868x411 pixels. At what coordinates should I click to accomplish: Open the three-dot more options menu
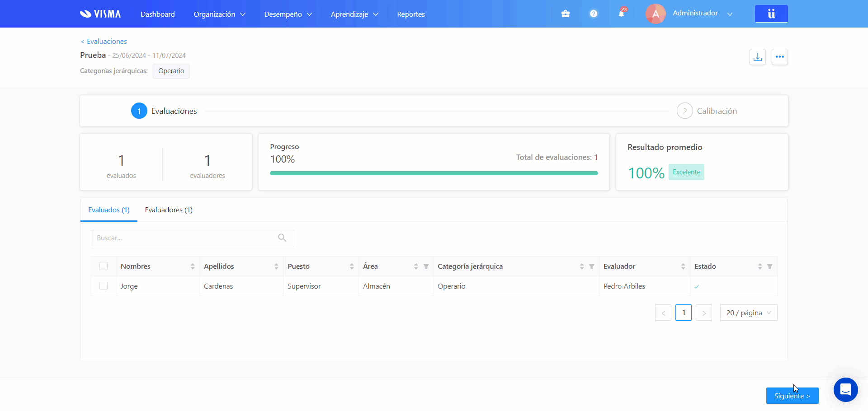coord(780,57)
